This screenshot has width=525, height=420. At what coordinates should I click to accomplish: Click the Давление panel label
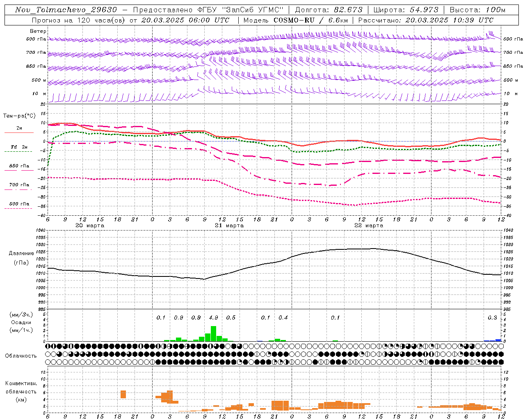[21, 253]
